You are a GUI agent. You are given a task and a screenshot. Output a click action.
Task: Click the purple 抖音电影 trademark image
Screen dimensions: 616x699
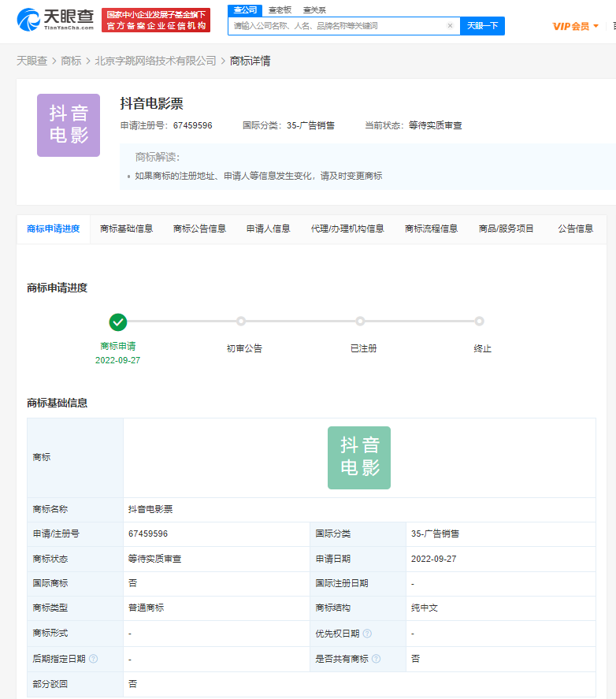click(69, 125)
